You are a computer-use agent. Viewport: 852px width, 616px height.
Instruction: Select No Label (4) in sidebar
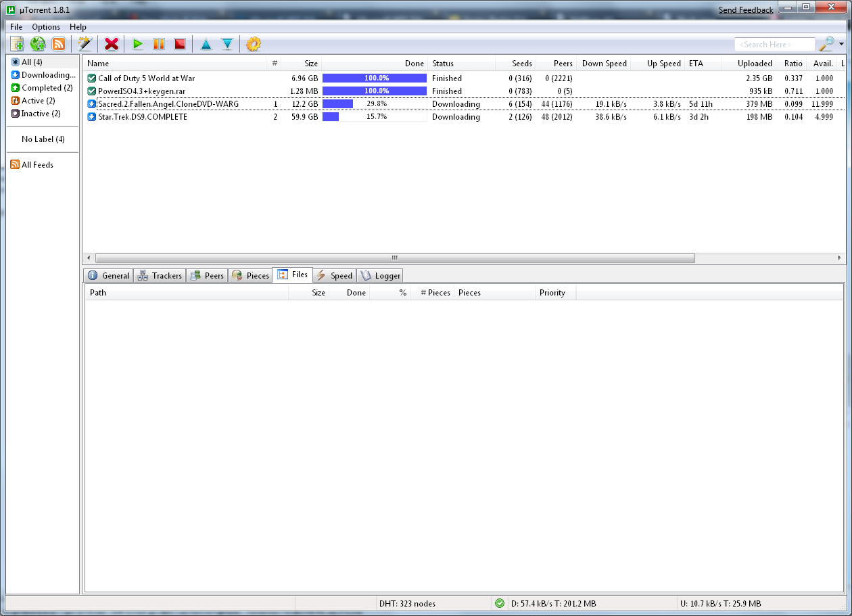[43, 139]
